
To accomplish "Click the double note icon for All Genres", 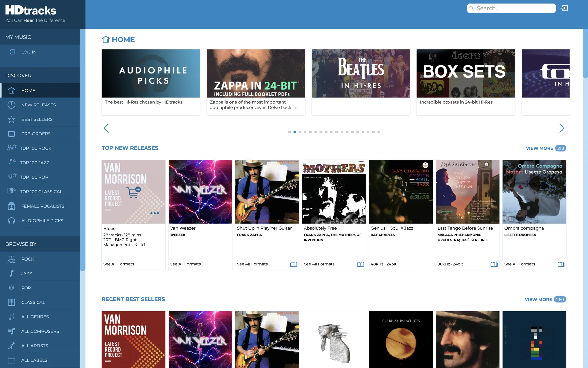I will [12, 317].
